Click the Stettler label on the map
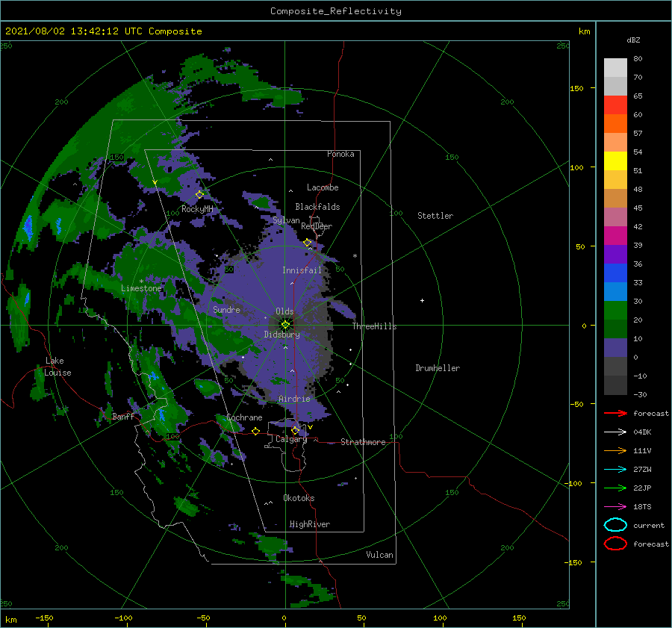Image resolution: width=672 pixels, height=628 pixels. click(435, 216)
